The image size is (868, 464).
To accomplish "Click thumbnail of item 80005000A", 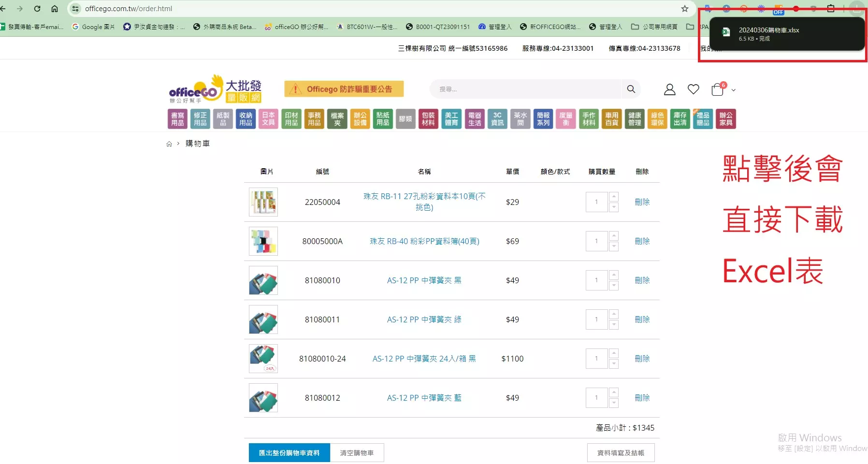I will (x=263, y=241).
